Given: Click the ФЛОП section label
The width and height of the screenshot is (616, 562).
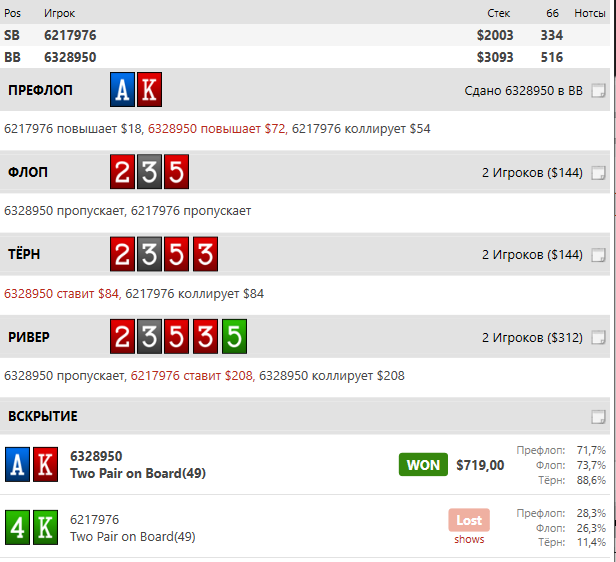Looking at the screenshot, I should (x=28, y=172).
